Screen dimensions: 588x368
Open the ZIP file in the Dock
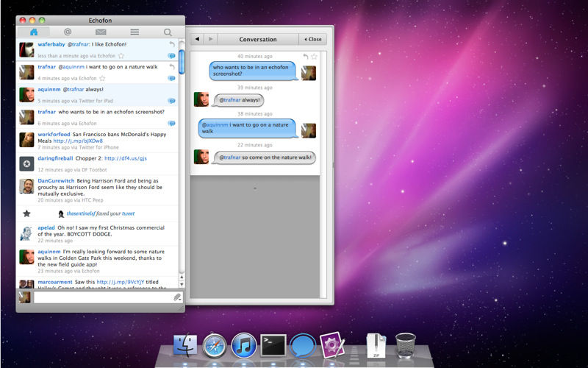pyautogui.click(x=376, y=345)
